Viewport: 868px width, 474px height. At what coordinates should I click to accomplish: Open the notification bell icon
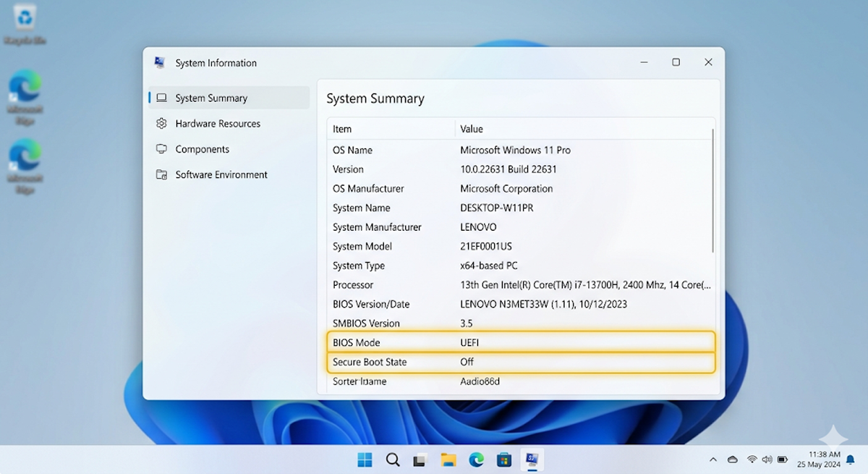(850, 460)
